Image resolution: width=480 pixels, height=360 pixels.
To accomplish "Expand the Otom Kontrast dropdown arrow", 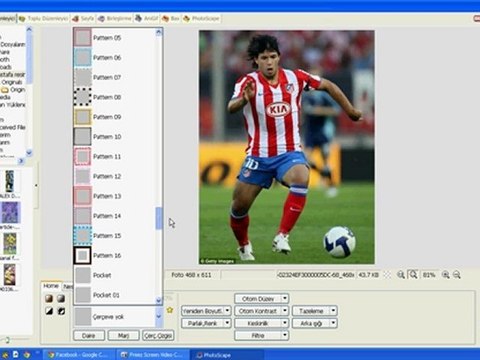I will 285,311.
